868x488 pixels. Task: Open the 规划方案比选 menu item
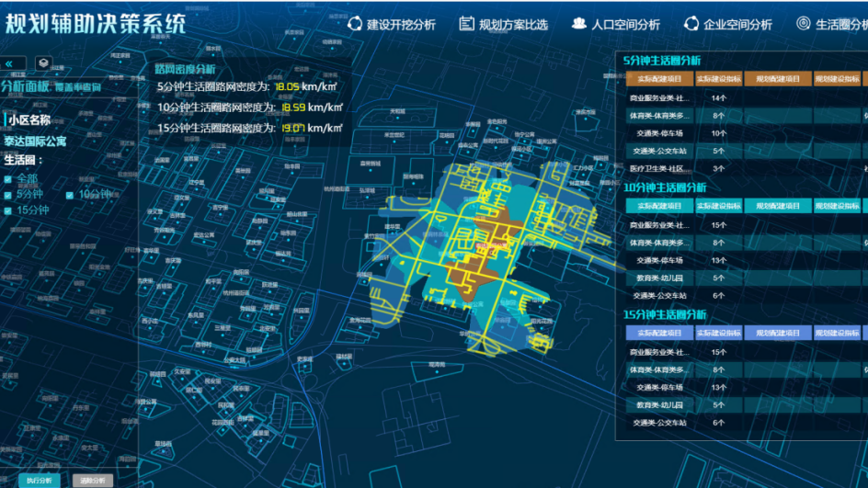pos(513,25)
